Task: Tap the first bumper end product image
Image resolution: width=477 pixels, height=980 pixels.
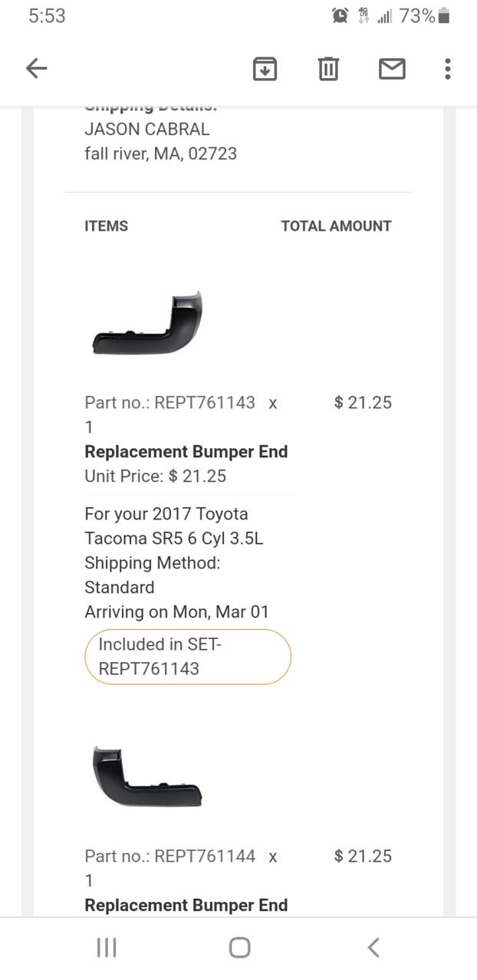Action: click(x=146, y=323)
